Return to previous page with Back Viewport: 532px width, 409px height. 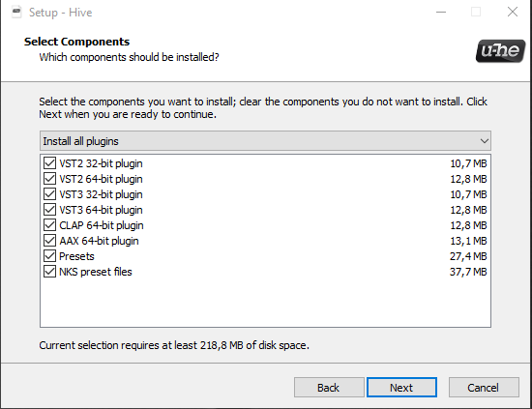(x=329, y=388)
